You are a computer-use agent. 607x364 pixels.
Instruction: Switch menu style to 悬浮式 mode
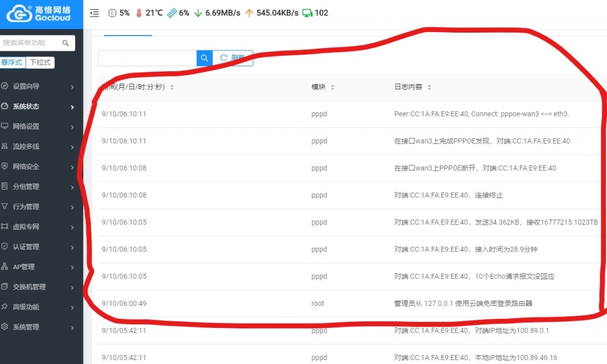click(13, 62)
